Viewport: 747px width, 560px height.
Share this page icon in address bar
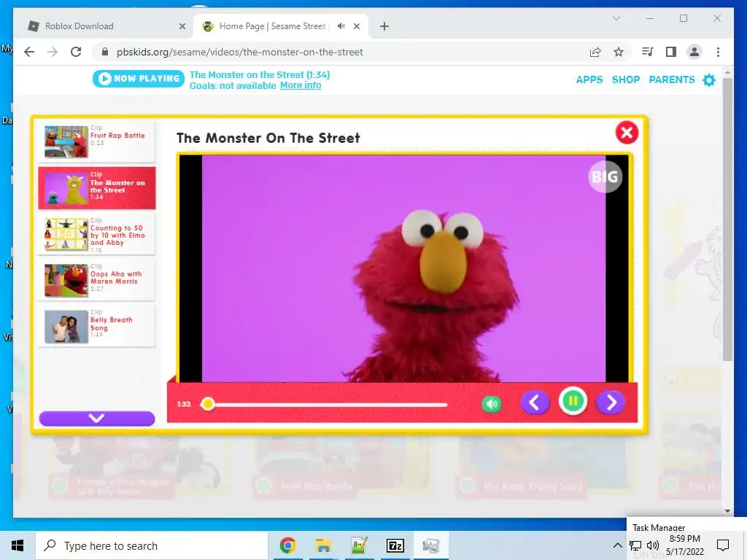click(x=595, y=52)
